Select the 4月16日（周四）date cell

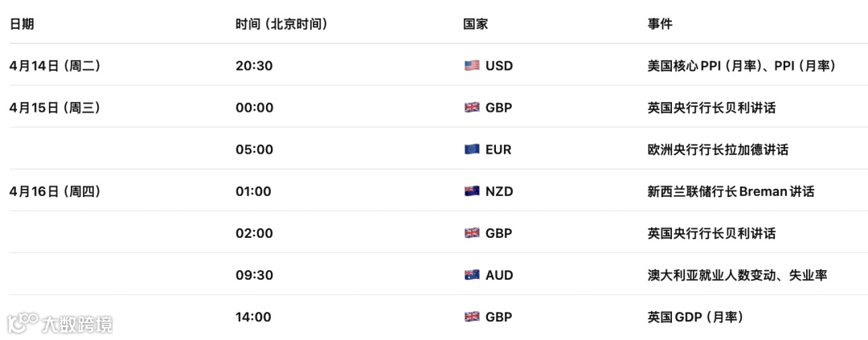[55, 191]
